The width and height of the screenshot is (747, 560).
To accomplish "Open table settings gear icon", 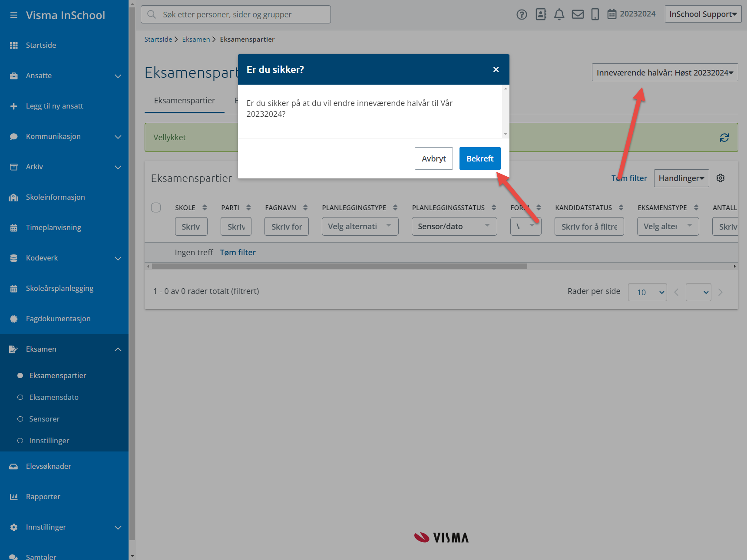I will (x=721, y=178).
